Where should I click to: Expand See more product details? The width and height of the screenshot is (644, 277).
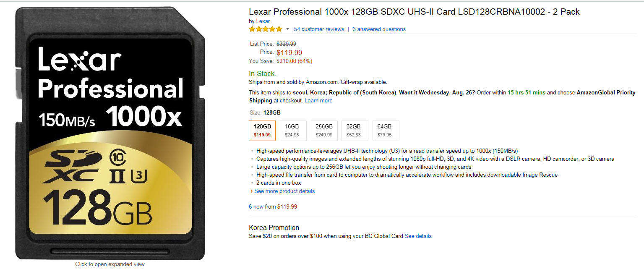click(284, 191)
